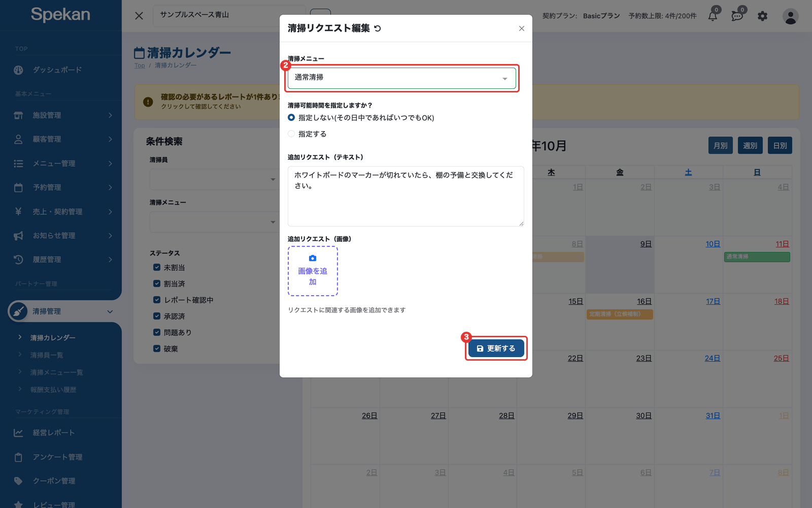812x508 pixels.
Task: Open 報酬支払い履歴 in the sidebar
Action: coord(53,390)
